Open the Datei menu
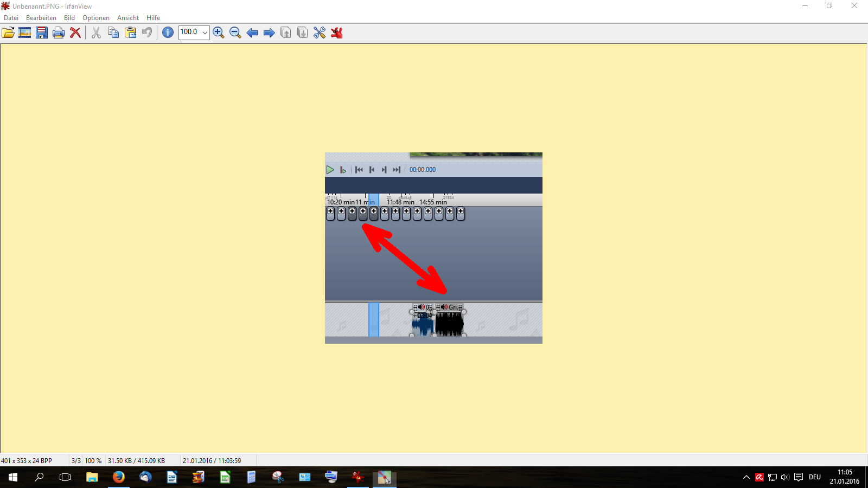 pyautogui.click(x=11, y=18)
